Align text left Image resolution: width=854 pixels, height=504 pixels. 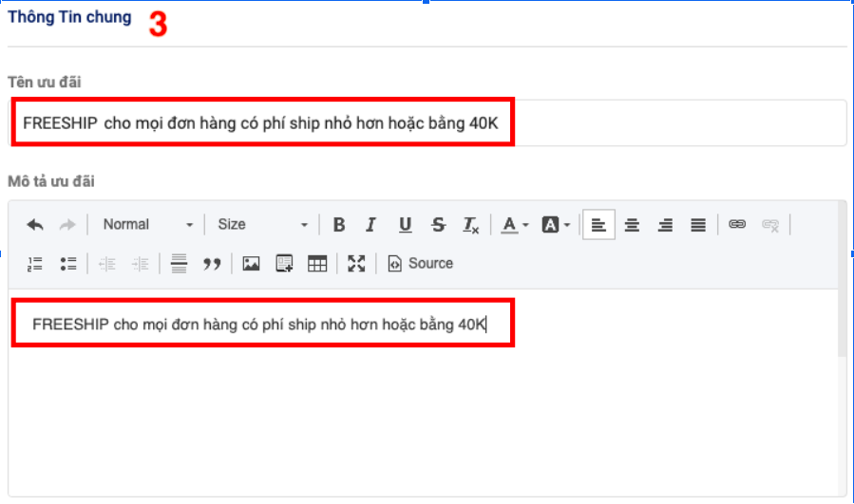click(x=598, y=224)
